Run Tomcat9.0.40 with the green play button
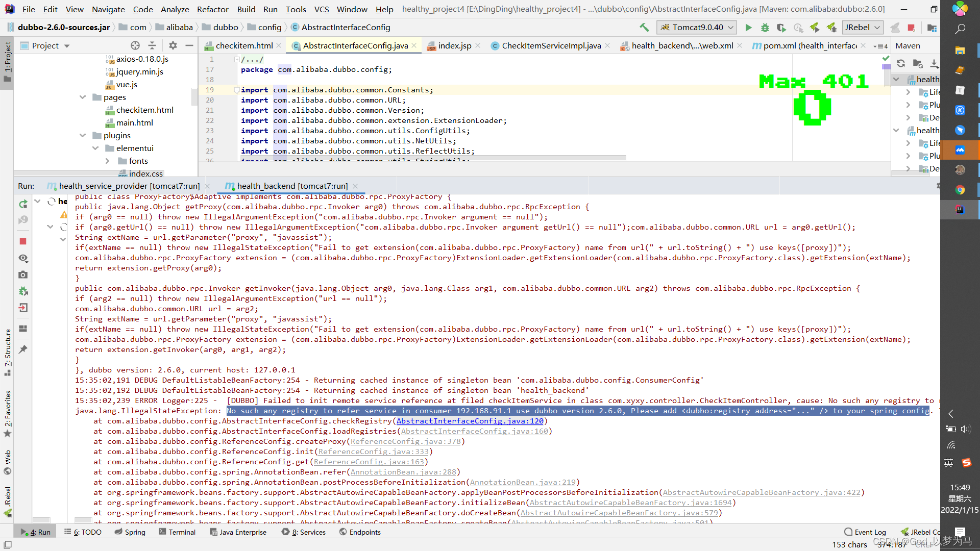 [748, 28]
